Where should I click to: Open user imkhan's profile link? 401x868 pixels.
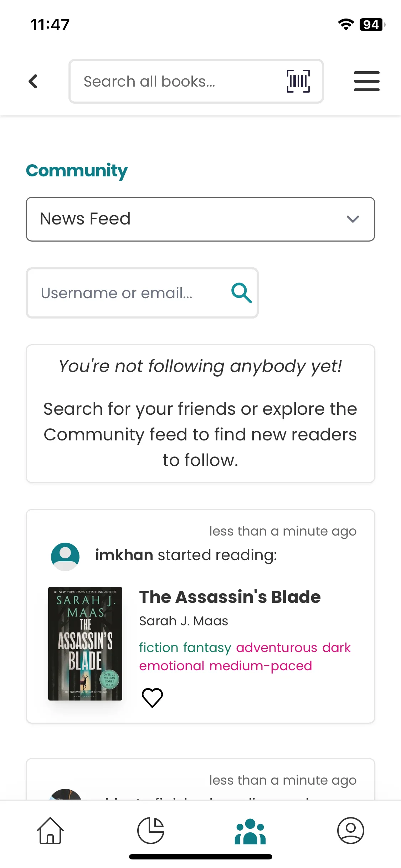click(x=124, y=555)
